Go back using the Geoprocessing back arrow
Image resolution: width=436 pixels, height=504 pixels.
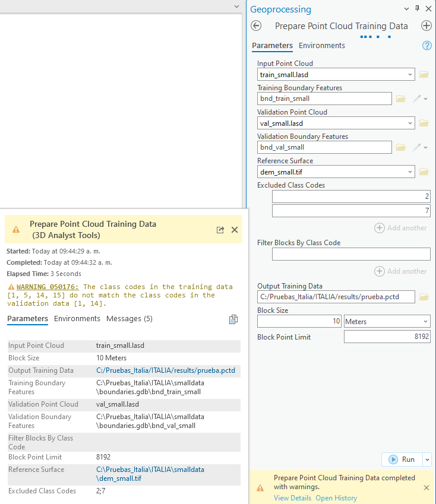click(x=256, y=26)
